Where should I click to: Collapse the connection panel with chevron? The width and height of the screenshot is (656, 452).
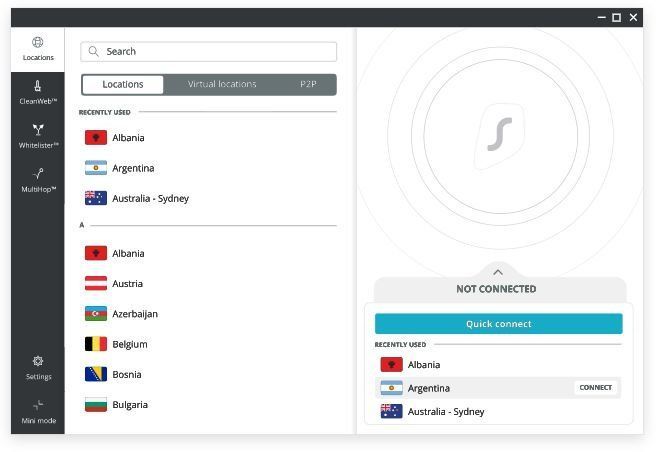coord(498,271)
